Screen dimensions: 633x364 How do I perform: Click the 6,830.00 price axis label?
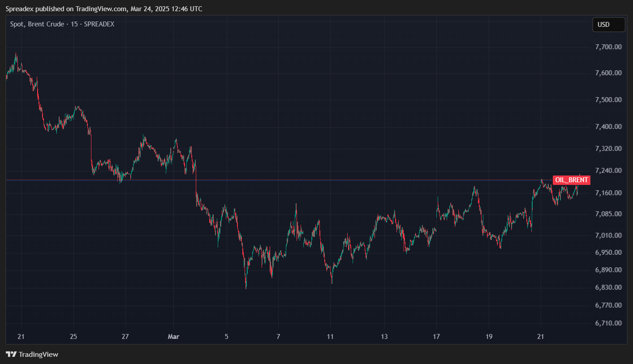(x=608, y=287)
